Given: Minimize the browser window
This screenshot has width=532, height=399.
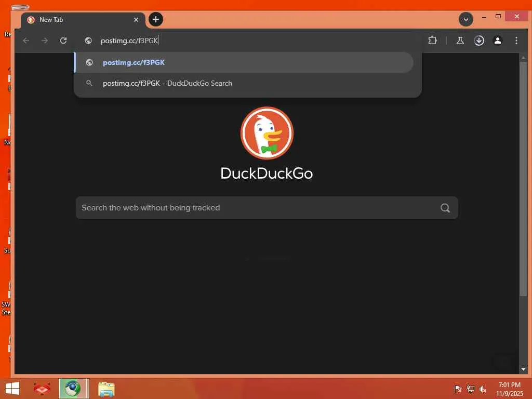Looking at the screenshot, I should (484, 17).
